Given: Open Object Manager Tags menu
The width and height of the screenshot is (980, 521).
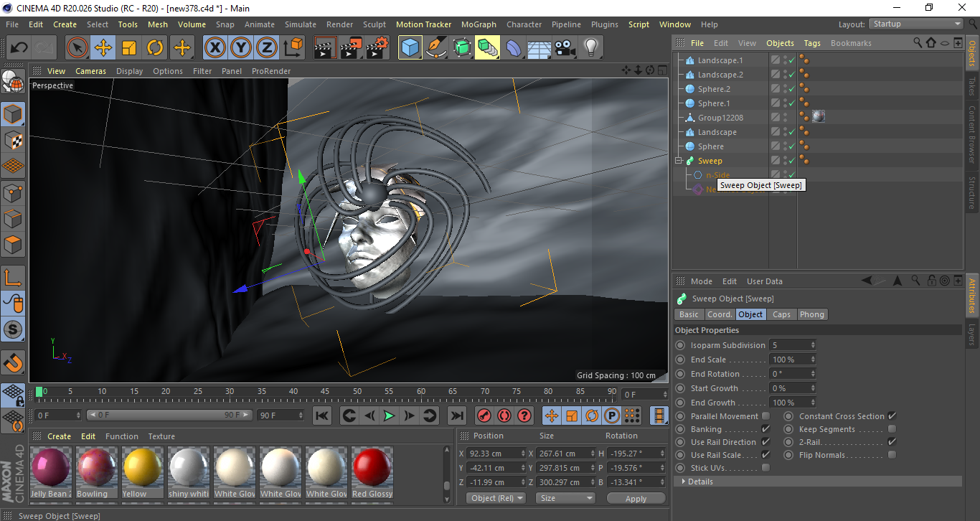Looking at the screenshot, I should pyautogui.click(x=812, y=43).
